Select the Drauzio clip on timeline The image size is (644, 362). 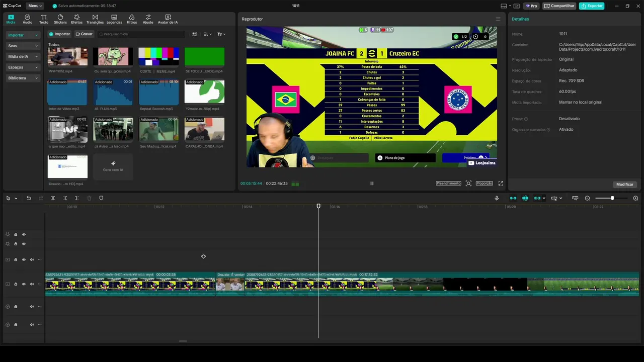tap(230, 284)
